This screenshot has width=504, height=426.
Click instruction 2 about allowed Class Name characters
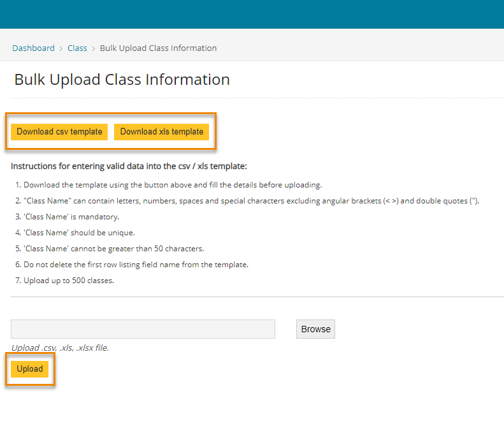point(251,201)
